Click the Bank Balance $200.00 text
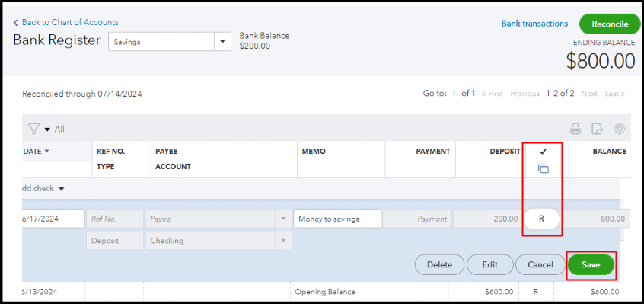 (x=264, y=40)
